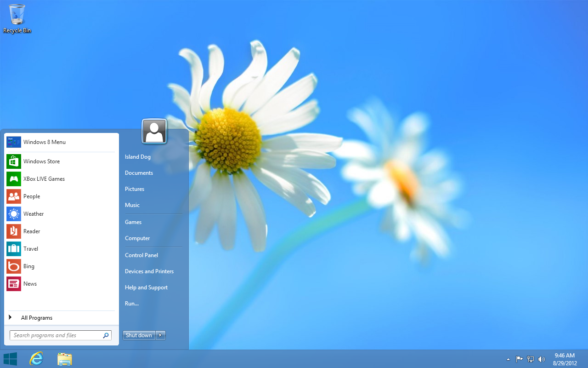This screenshot has width=588, height=368.
Task: Launch Bing from the Start menu
Action: click(x=28, y=266)
